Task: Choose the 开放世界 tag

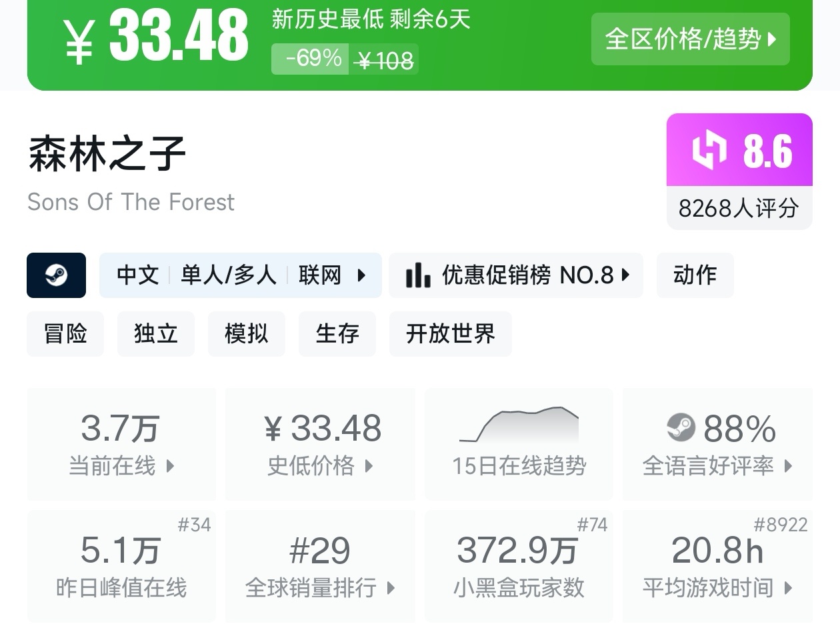Action: tap(450, 333)
